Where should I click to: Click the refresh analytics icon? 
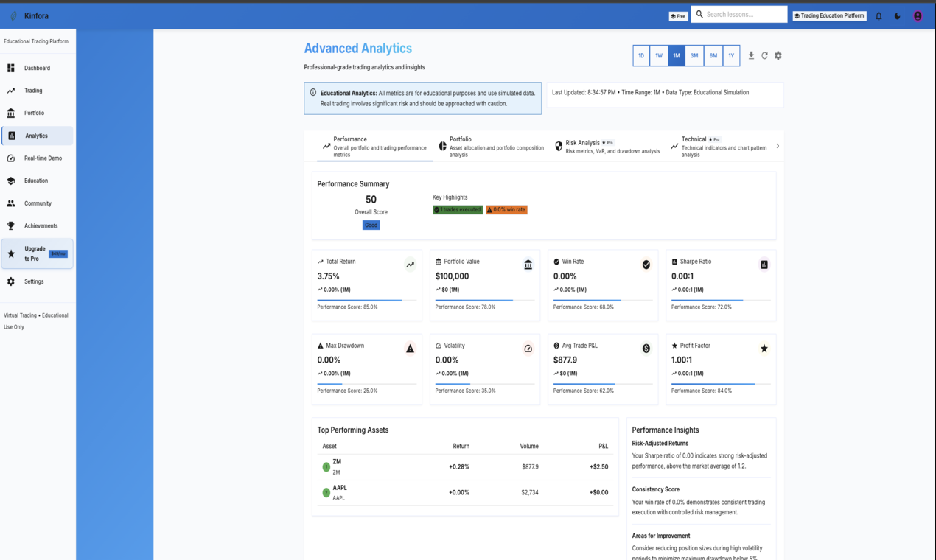(764, 55)
